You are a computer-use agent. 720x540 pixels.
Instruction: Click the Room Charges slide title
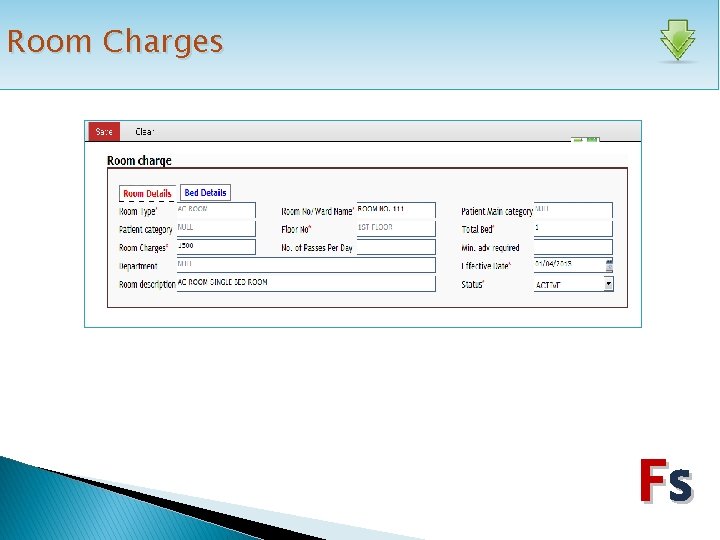[115, 41]
